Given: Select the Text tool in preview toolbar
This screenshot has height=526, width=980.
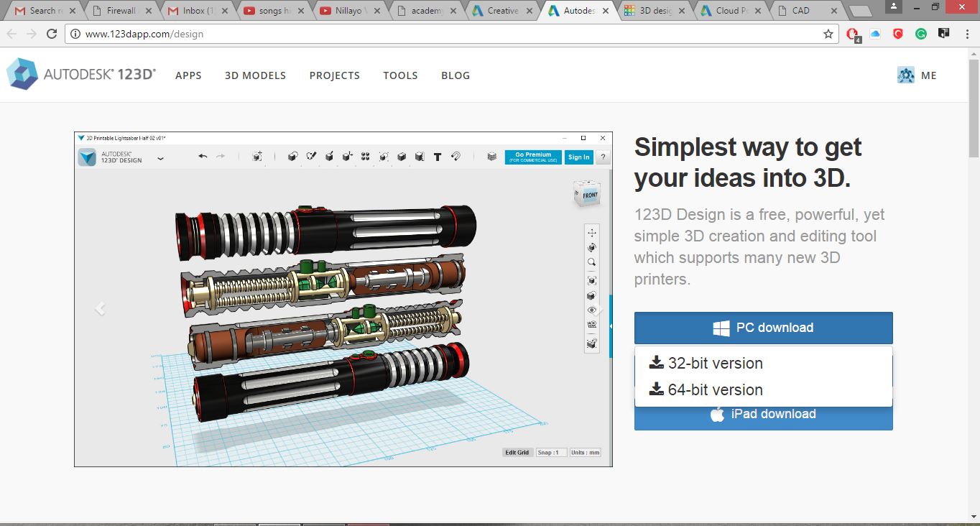Looking at the screenshot, I should [438, 157].
